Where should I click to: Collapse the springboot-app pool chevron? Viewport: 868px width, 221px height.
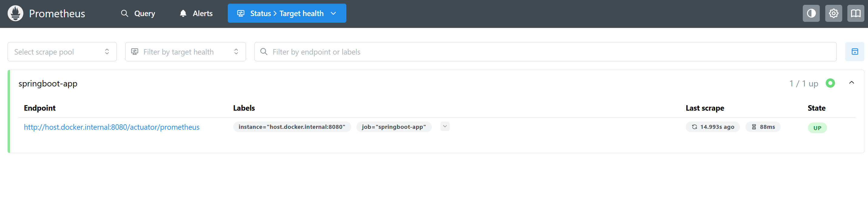pos(852,83)
